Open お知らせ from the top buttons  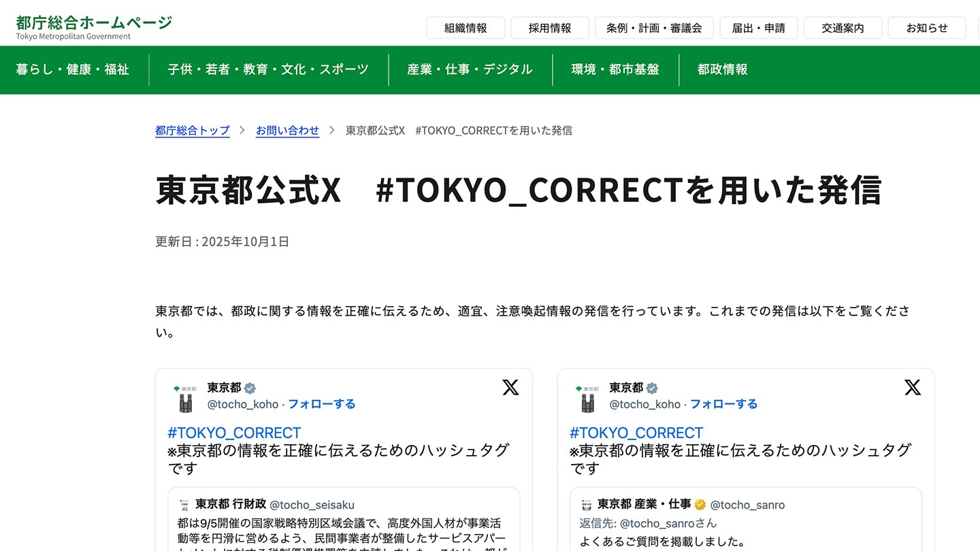click(927, 28)
